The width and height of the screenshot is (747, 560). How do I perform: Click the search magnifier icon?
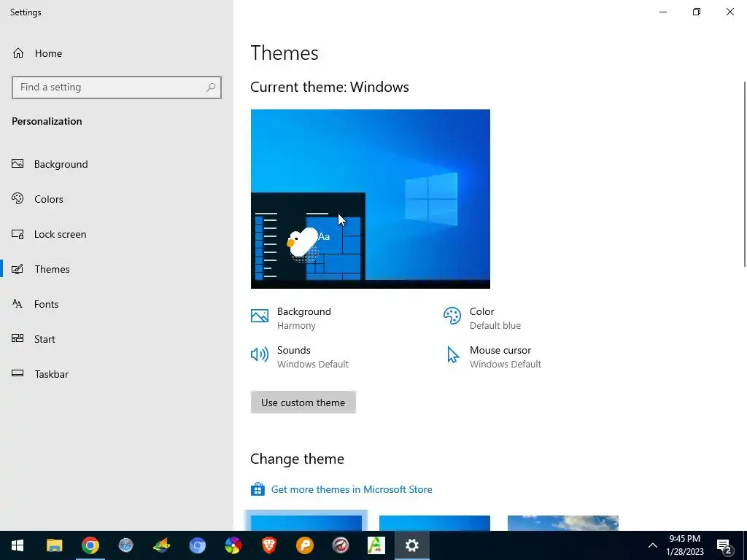pyautogui.click(x=211, y=87)
